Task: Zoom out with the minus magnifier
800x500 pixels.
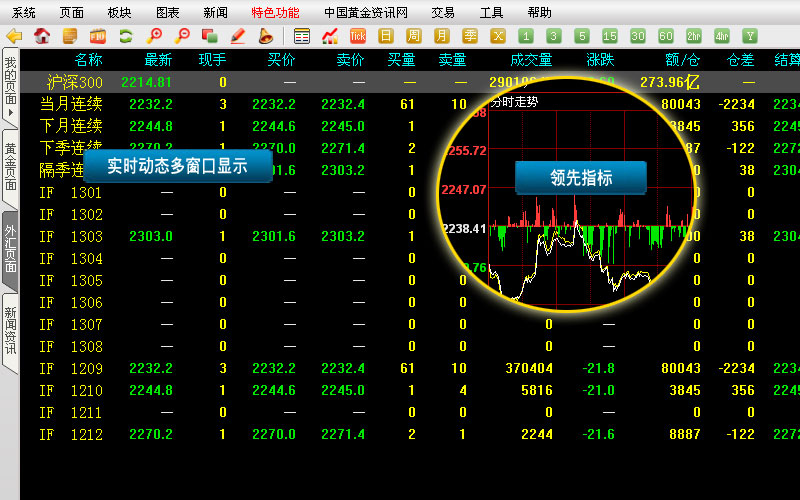Action: click(182, 36)
